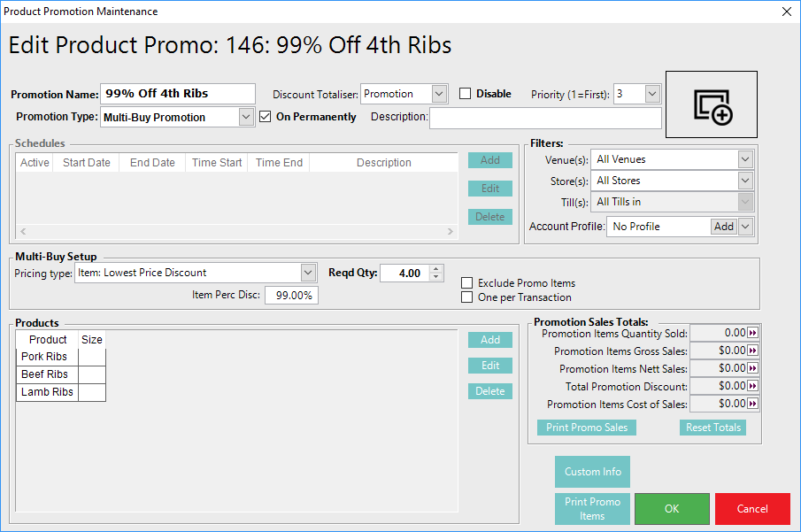Expand the Venue(s) filter dropdown

745,159
